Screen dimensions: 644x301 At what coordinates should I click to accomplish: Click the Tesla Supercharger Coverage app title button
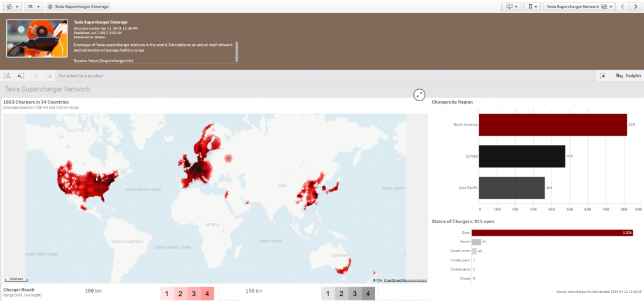(79, 6)
